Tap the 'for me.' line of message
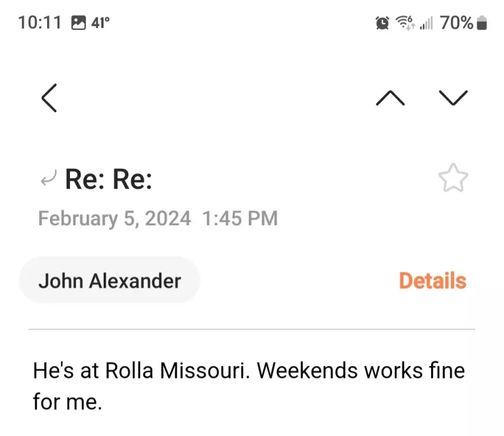 pyautogui.click(x=68, y=402)
